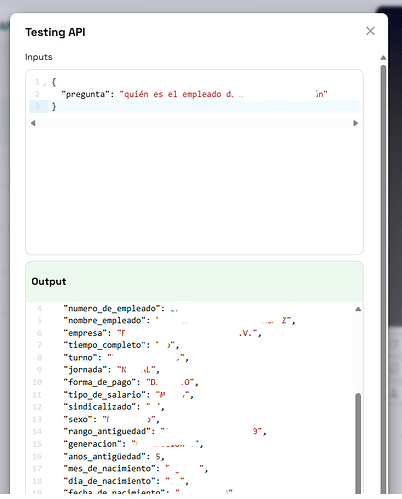Screen dimensions: 402x499
Task: Click the "tiempo_completo" key
Action: click(x=105, y=345)
